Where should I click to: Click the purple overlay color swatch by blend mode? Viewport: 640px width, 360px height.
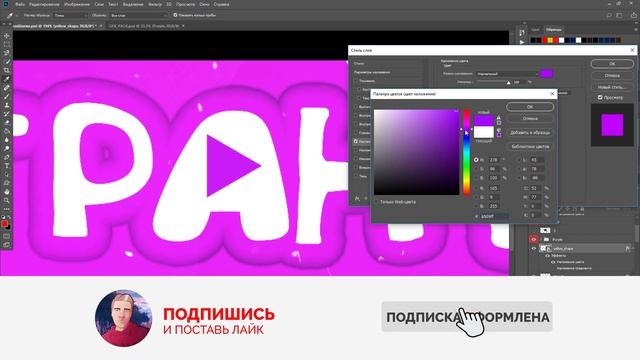tap(546, 73)
